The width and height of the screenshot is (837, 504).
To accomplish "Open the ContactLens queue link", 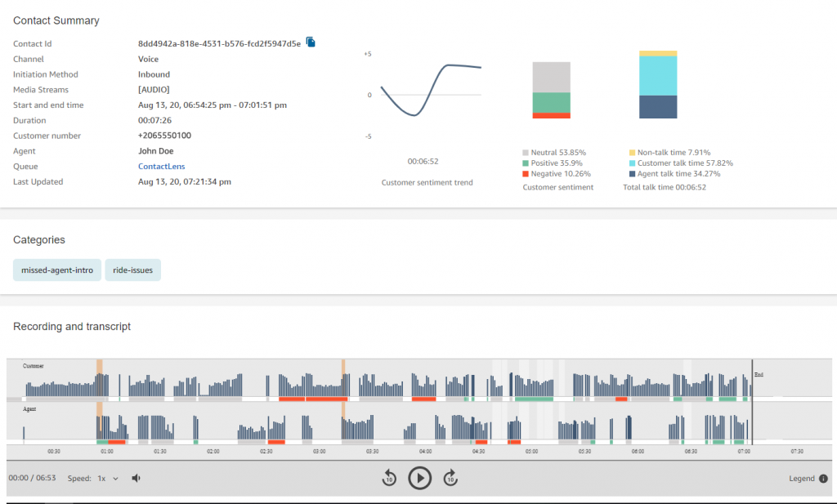I will pos(156,167).
